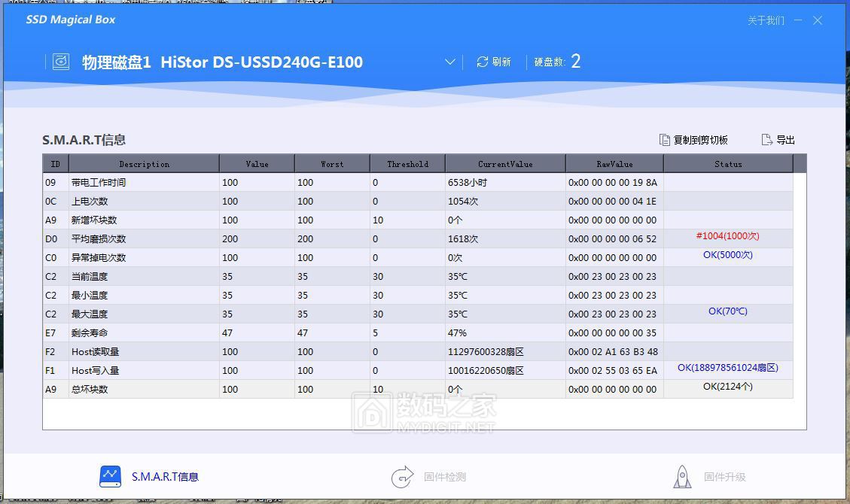Screen dimensions: 850x504
Task: Click the 10016220650扇区 write value
Action: tap(486, 371)
